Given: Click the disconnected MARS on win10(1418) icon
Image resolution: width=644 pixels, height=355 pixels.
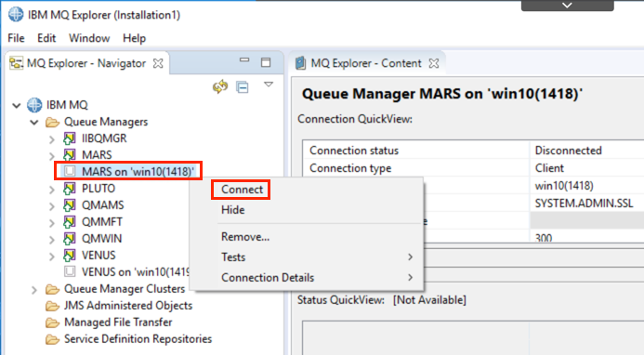Looking at the screenshot, I should [70, 171].
